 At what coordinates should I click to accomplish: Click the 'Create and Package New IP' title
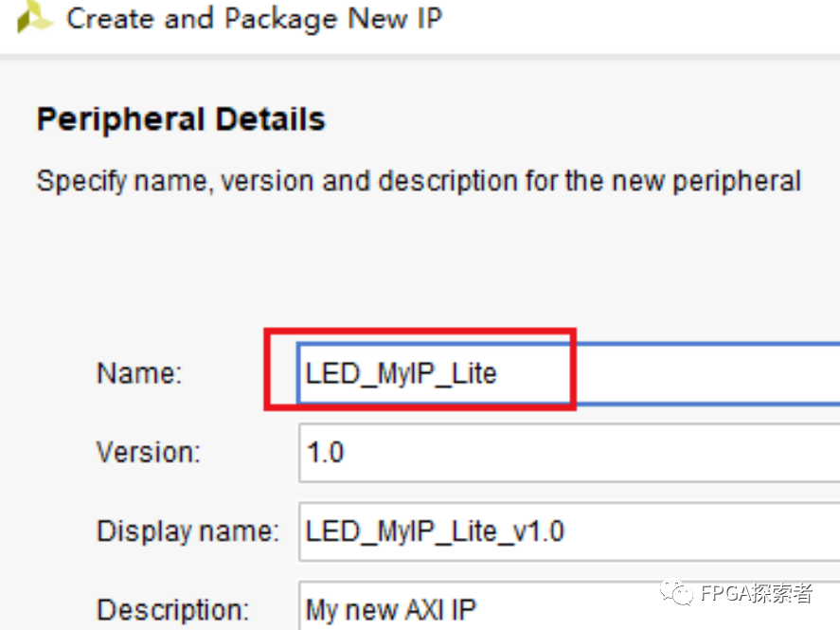click(254, 18)
